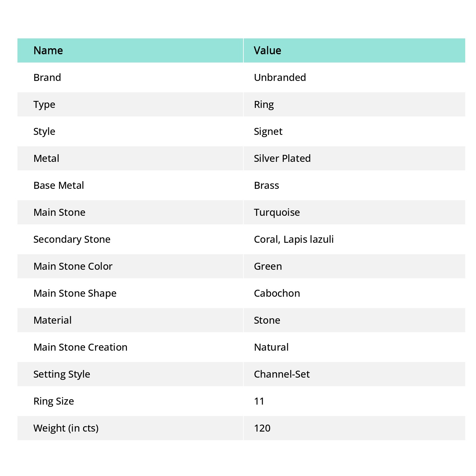The height and width of the screenshot is (476, 476).
Task: Click the Turquoise main stone value
Action: tap(277, 212)
